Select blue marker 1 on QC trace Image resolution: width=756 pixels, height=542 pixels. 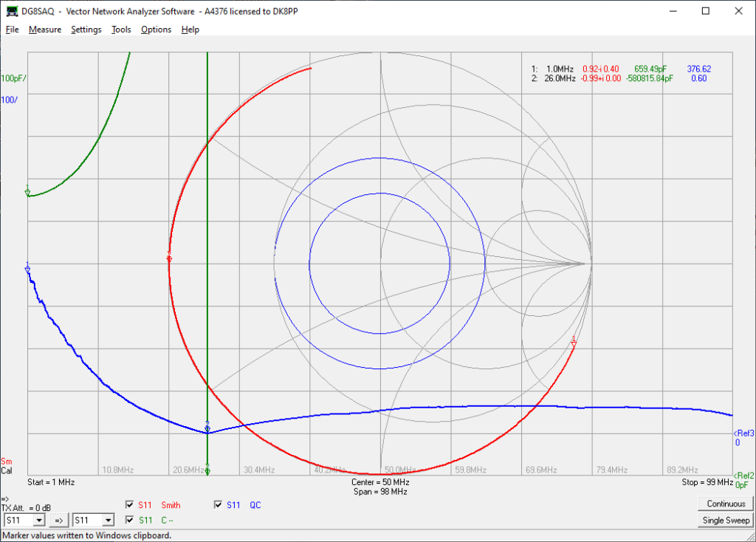27,268
